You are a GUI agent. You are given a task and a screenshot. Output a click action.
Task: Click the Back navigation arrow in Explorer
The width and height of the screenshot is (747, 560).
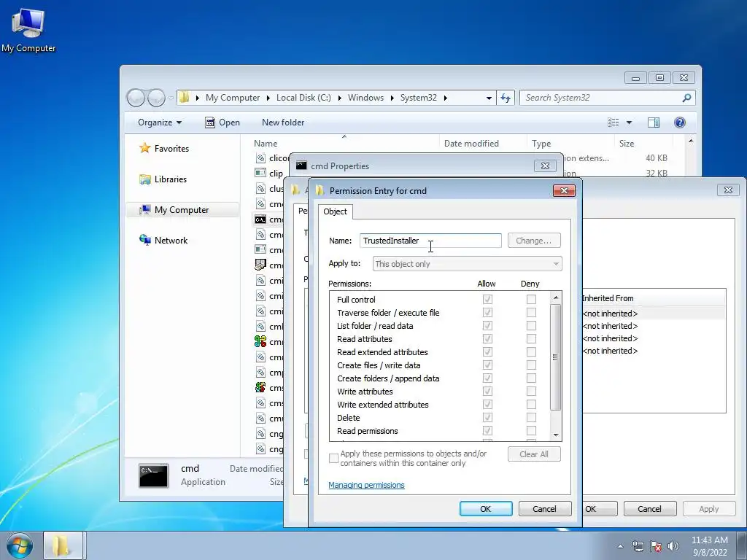pyautogui.click(x=136, y=98)
